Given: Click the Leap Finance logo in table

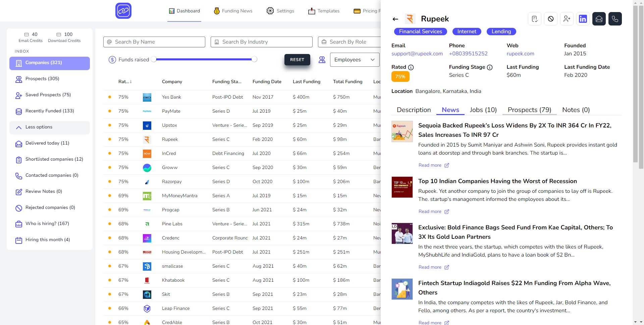Looking at the screenshot, I should 147,308.
